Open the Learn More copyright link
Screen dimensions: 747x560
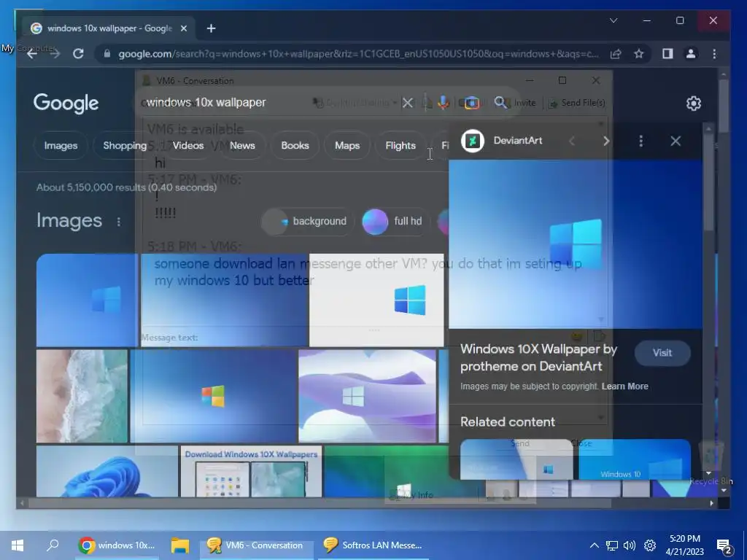pyautogui.click(x=624, y=386)
